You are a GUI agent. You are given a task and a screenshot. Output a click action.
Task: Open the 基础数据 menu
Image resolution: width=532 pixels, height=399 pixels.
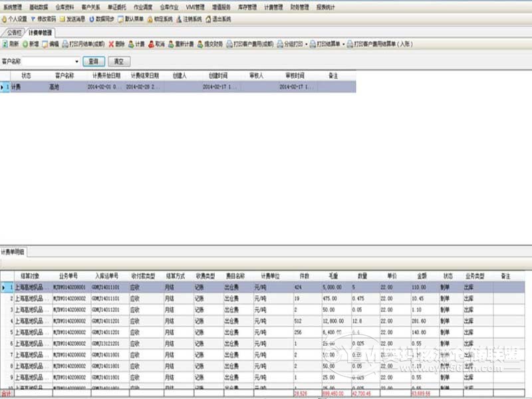(x=39, y=7)
